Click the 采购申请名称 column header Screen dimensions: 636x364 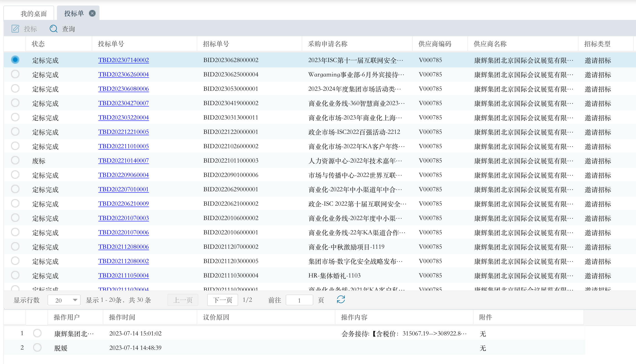[328, 44]
